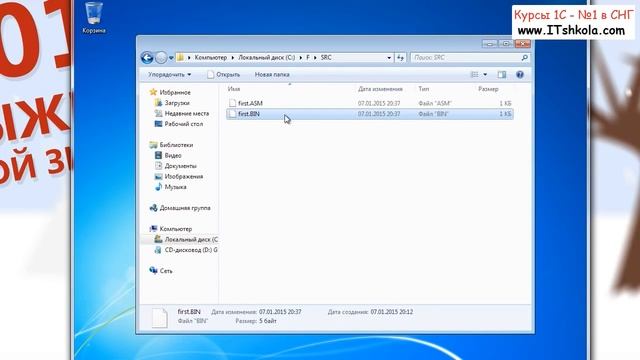640x360 pixels.
Task: Click Файл "BIN" type cell
Action: (433, 114)
